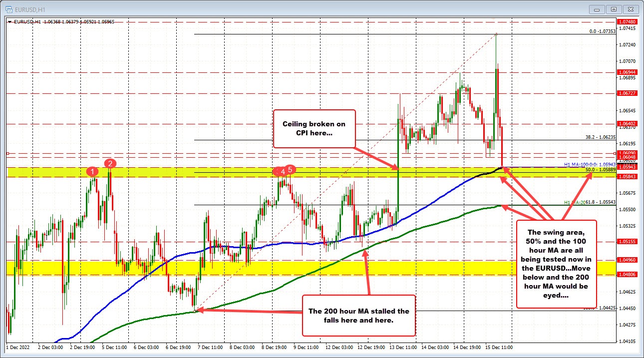Select the red 1.07480 price line label
644x358 pixels.
pyautogui.click(x=627, y=22)
